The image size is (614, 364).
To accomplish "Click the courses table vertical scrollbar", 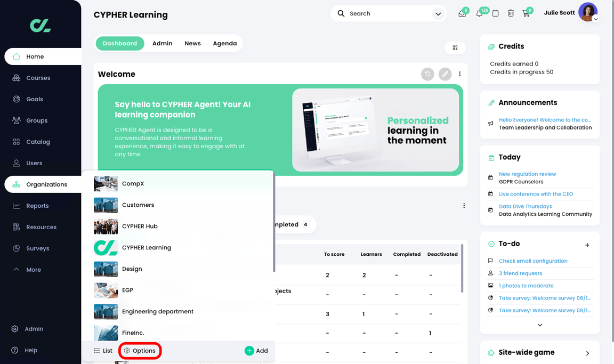I will (x=462, y=269).
